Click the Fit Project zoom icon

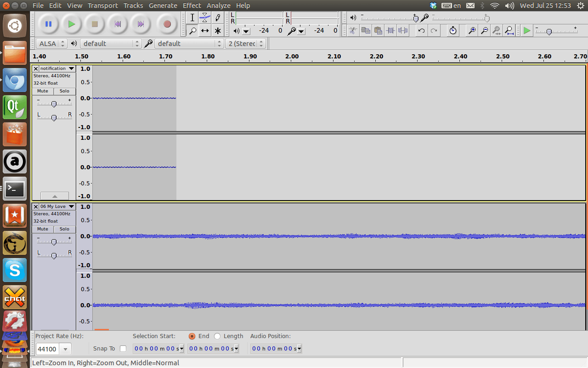[x=509, y=31]
